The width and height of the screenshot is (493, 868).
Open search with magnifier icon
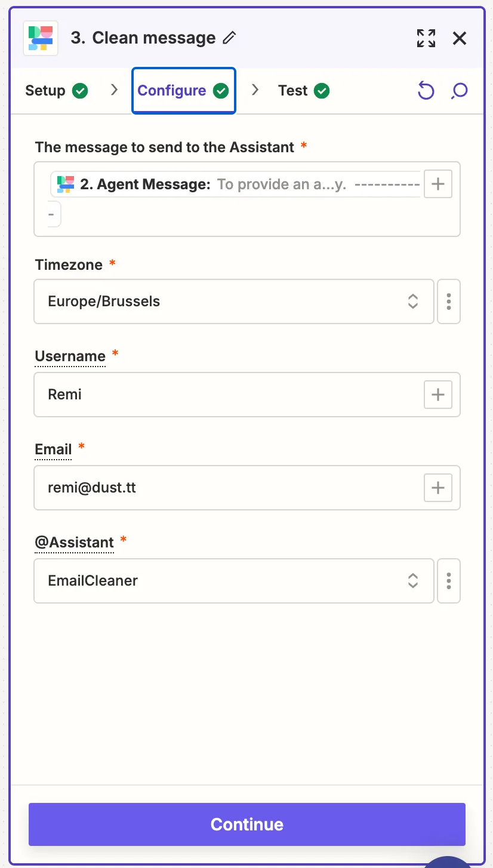pyautogui.click(x=460, y=91)
